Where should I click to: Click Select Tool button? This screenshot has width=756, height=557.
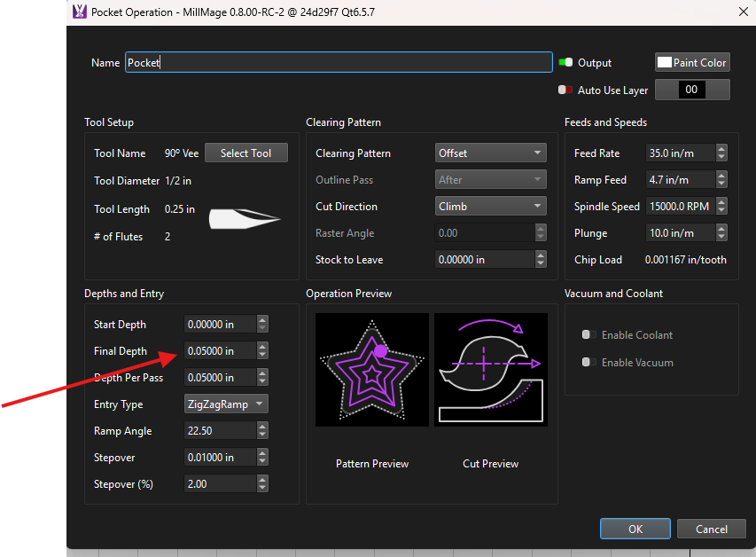(x=246, y=153)
